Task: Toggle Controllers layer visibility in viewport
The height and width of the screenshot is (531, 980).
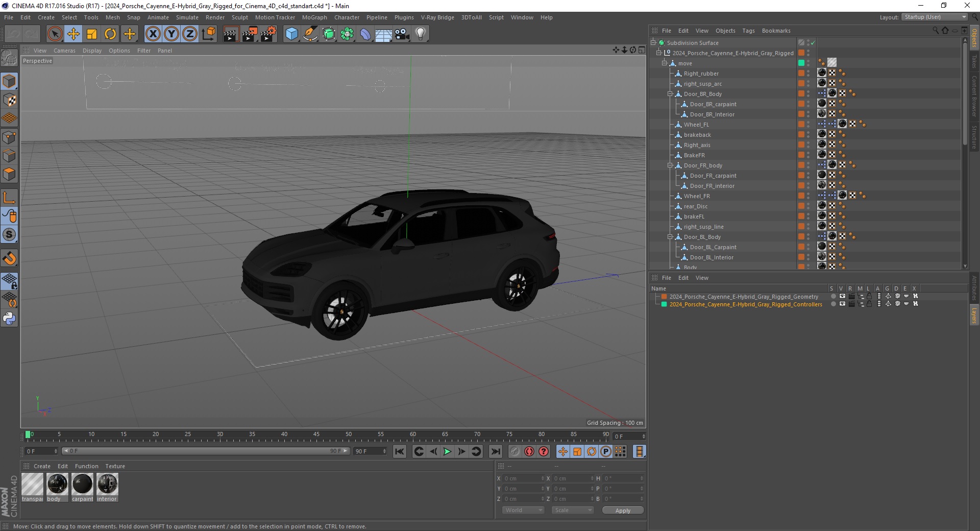Action: [x=842, y=304]
